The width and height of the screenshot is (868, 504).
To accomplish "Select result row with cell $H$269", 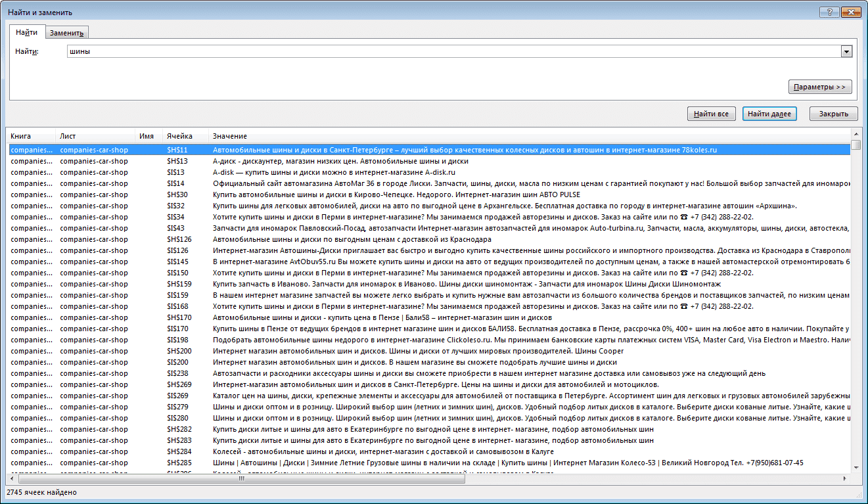I will [429, 384].
